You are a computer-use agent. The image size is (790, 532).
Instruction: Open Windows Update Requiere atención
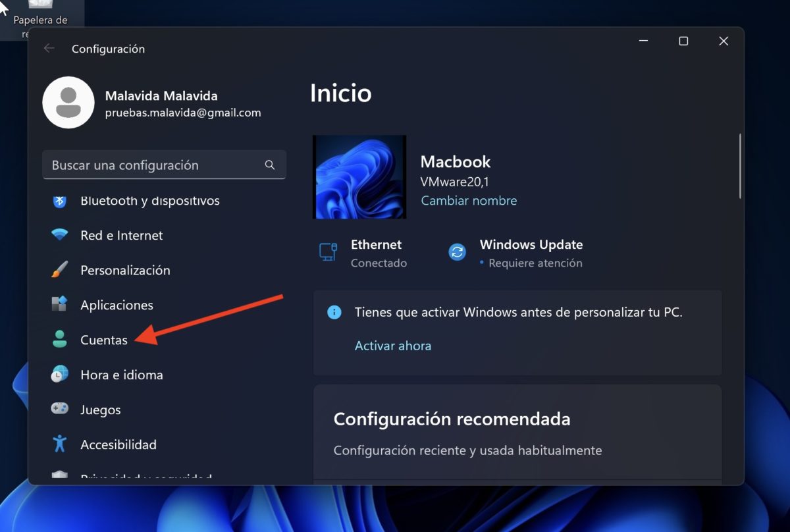[515, 253]
